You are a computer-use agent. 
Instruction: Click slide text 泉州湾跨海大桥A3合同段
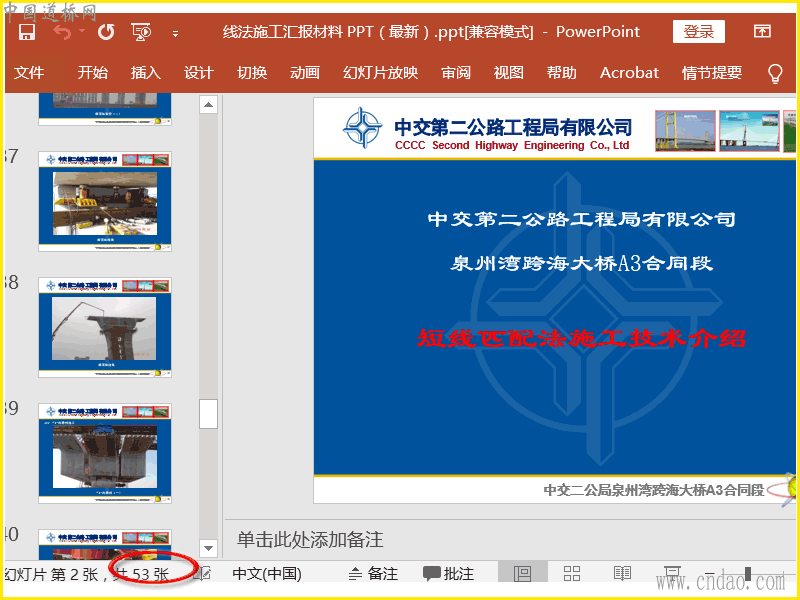[x=581, y=263]
